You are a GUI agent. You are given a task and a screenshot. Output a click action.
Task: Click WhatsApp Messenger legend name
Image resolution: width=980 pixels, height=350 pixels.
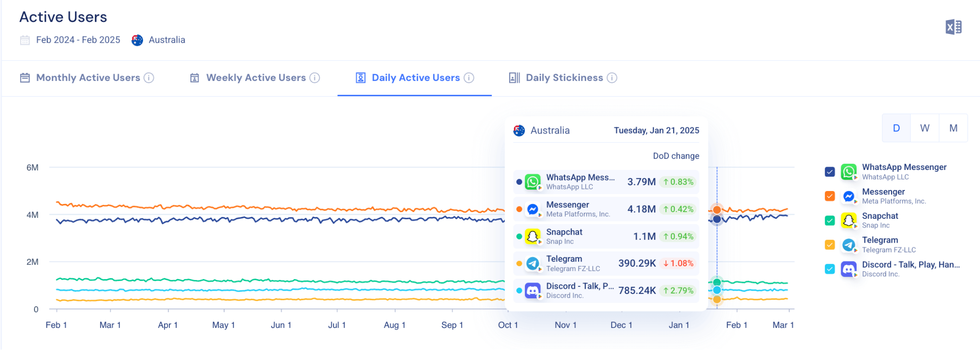904,167
